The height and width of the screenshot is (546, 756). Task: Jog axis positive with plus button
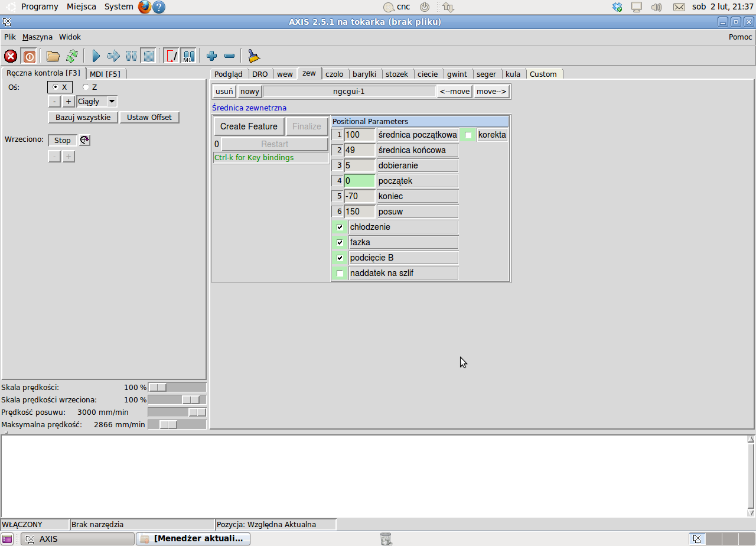[69, 102]
